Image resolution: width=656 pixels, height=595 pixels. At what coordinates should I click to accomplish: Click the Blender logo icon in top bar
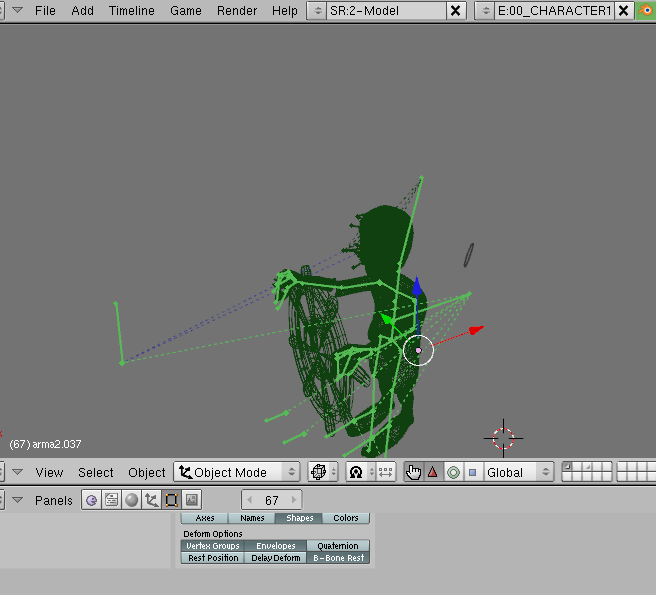(x=646, y=10)
